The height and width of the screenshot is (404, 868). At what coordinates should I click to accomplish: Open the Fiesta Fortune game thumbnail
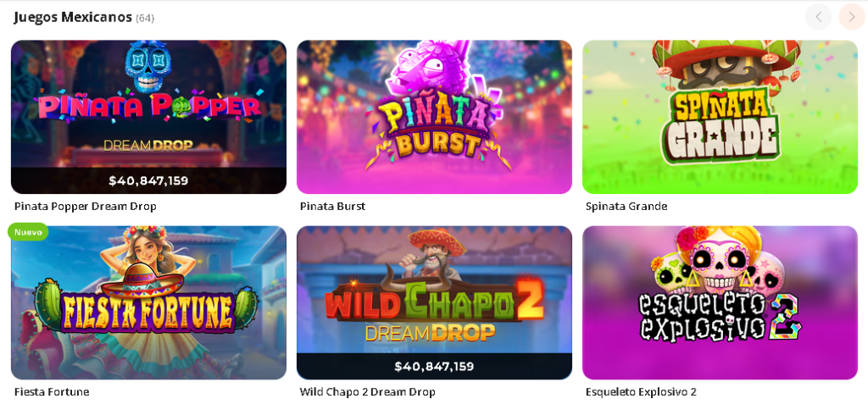coord(149,302)
